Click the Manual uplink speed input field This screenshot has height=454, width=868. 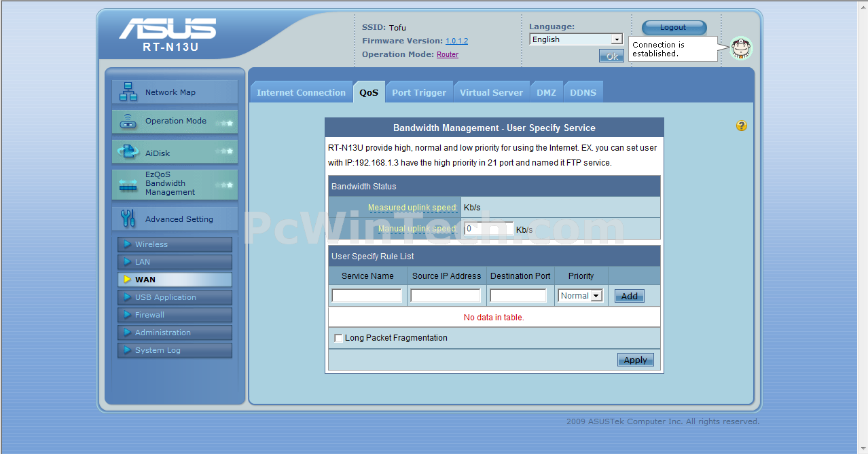pos(488,229)
